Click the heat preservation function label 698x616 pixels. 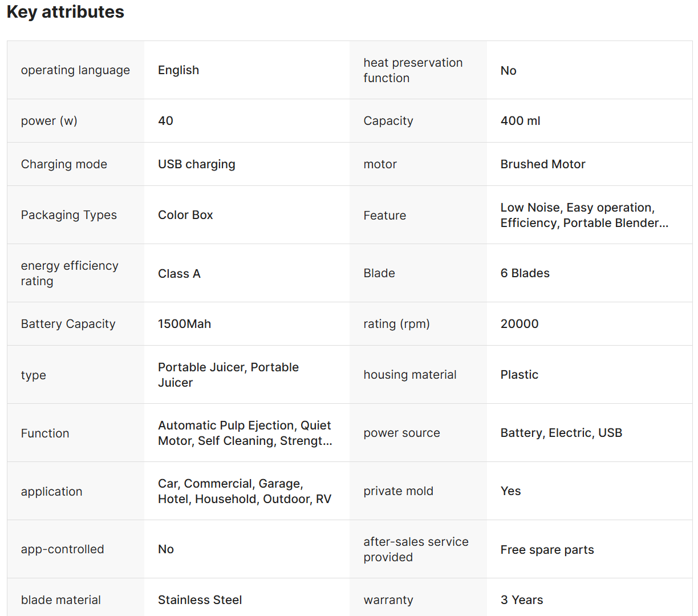[x=413, y=70]
